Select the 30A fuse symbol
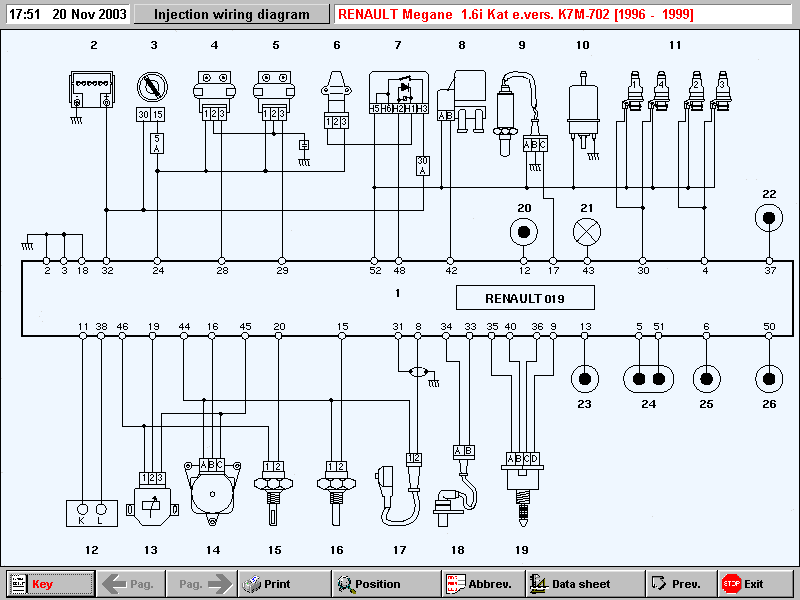 pyautogui.click(x=422, y=166)
